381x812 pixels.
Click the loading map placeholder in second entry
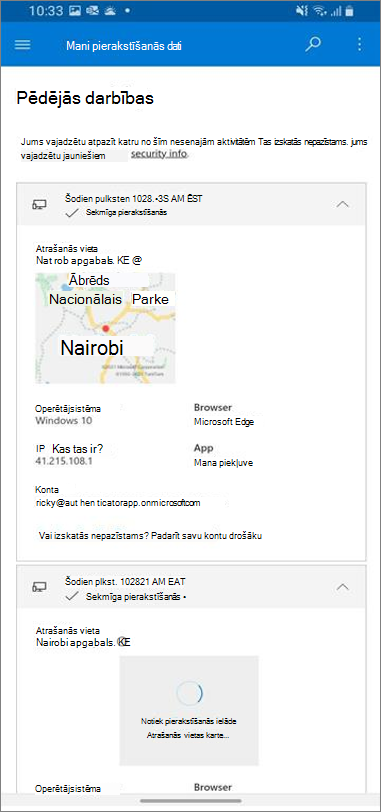[189, 710]
